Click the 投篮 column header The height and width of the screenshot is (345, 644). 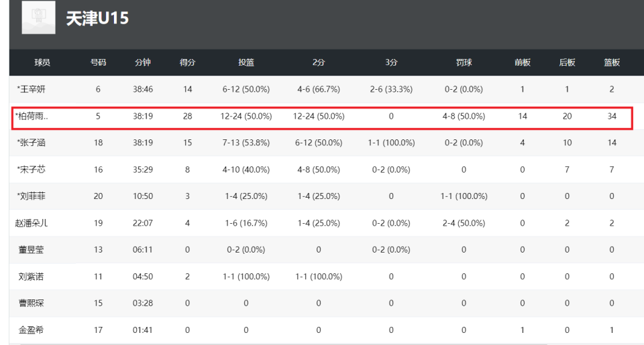click(x=246, y=62)
